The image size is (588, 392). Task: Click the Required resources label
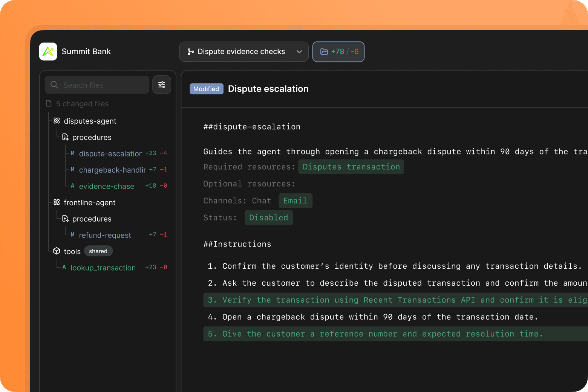[249, 167]
